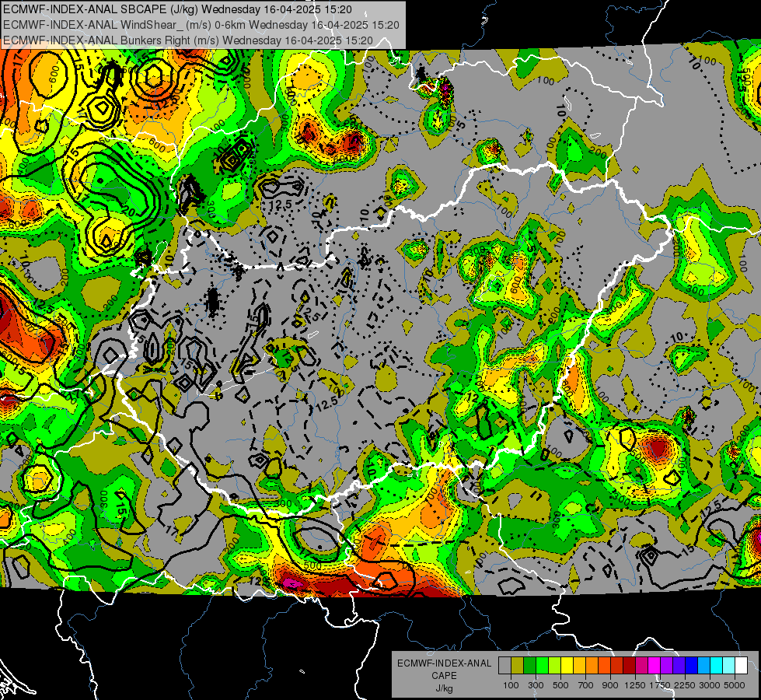Pick the pink-magenta swatch after 1250

pyautogui.click(x=641, y=666)
